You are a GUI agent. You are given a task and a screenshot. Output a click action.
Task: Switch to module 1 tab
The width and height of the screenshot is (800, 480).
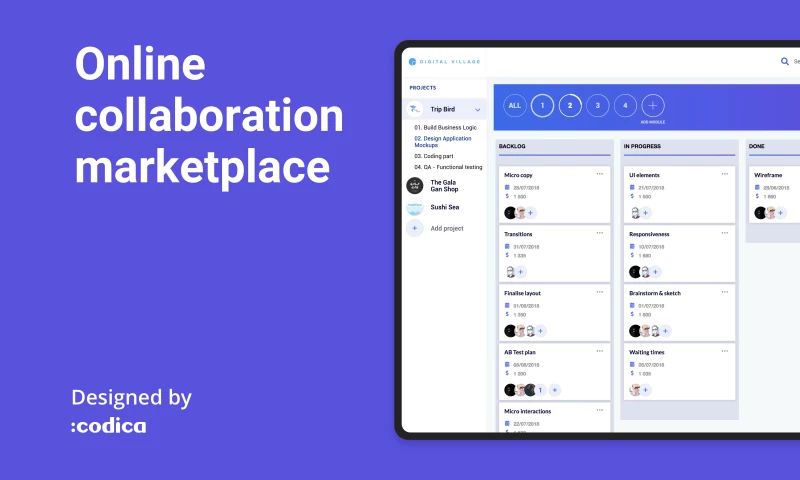pyautogui.click(x=542, y=106)
